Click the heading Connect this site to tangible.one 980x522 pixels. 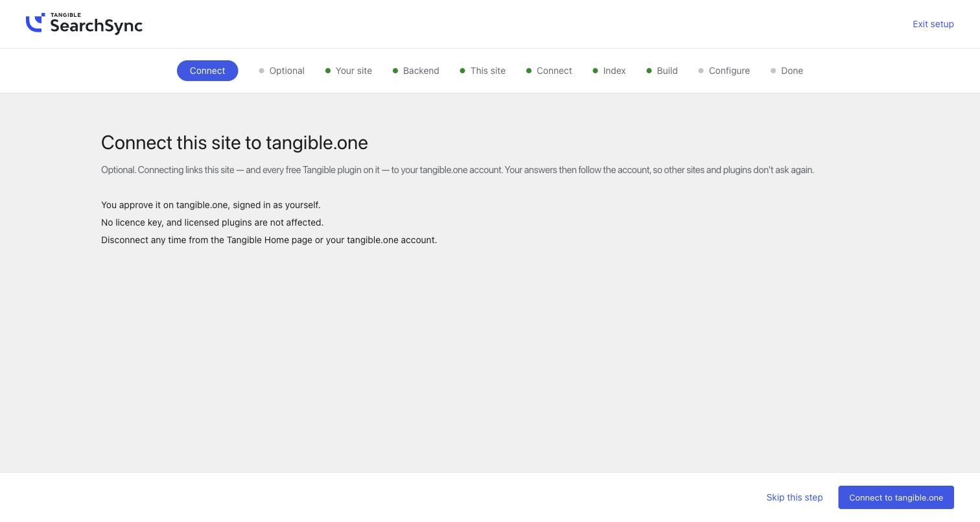coord(235,143)
